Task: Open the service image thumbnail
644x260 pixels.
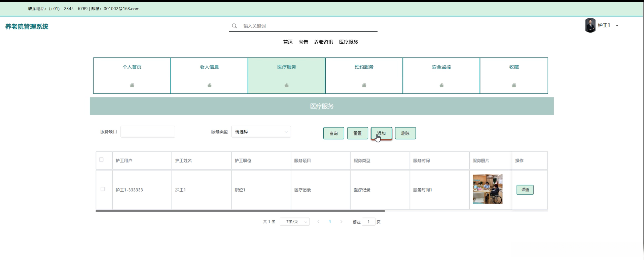Action: (488, 189)
